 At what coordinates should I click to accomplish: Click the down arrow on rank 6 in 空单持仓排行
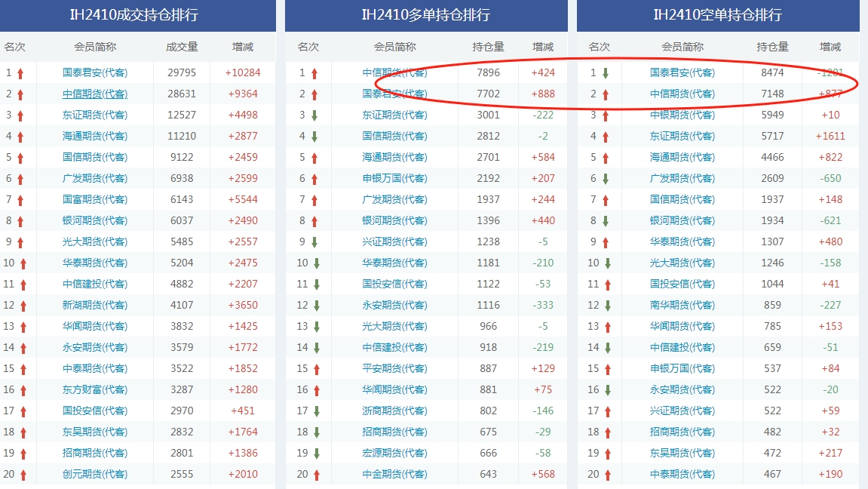(x=606, y=179)
